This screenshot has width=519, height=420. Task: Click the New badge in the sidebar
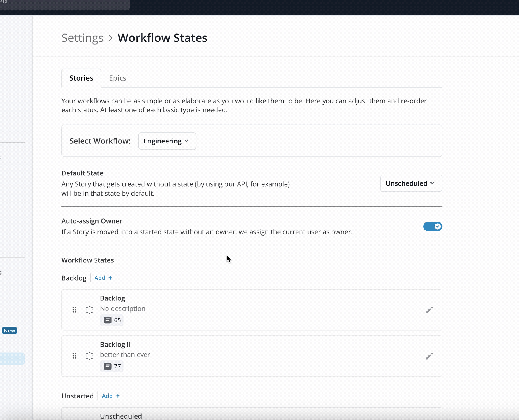(x=10, y=331)
